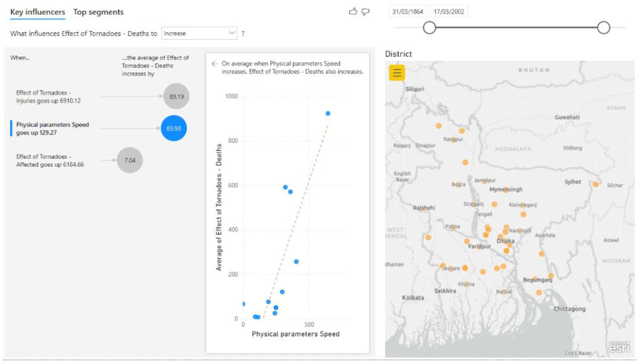
Task: Click the right date slider handle
Action: 603,27
